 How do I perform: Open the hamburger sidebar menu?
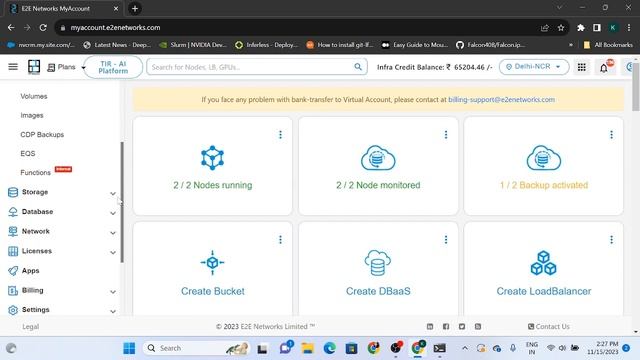[x=13, y=67]
